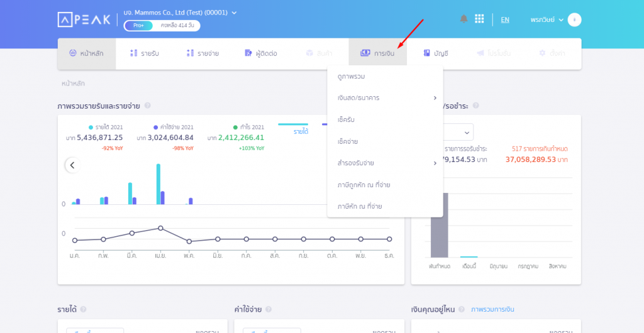This screenshot has height=333, width=644.
Task: Toggle the รายได้ 2021 legend series
Action: click(x=106, y=127)
